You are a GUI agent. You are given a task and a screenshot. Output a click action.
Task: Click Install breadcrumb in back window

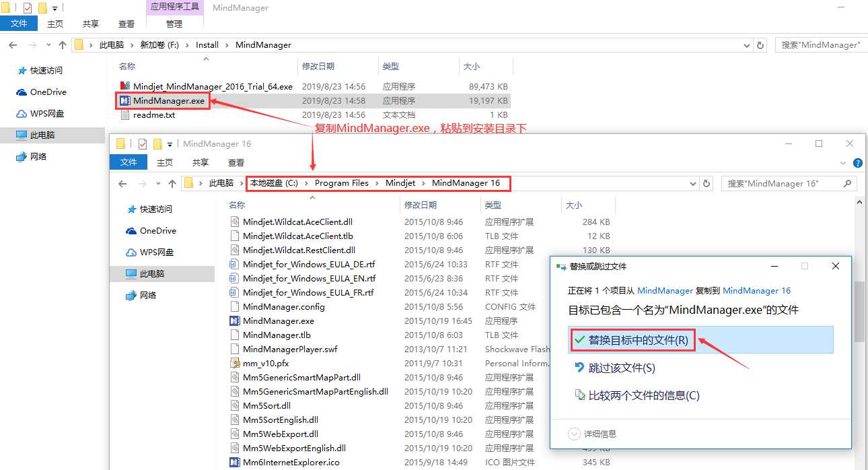click(x=207, y=45)
